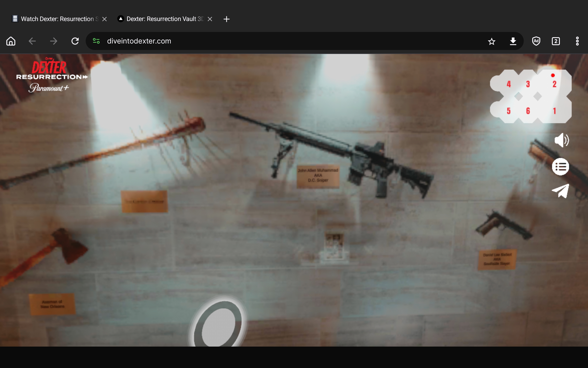Screen dimensions: 588x368
Task: Click the Axeman of New Orleans plaque
Action: tap(52, 304)
